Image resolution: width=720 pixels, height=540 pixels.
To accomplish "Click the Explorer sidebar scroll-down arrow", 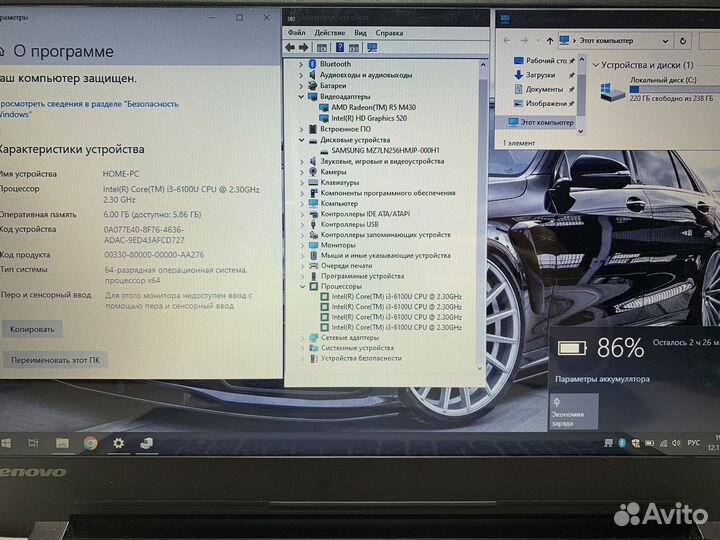I will pyautogui.click(x=581, y=131).
